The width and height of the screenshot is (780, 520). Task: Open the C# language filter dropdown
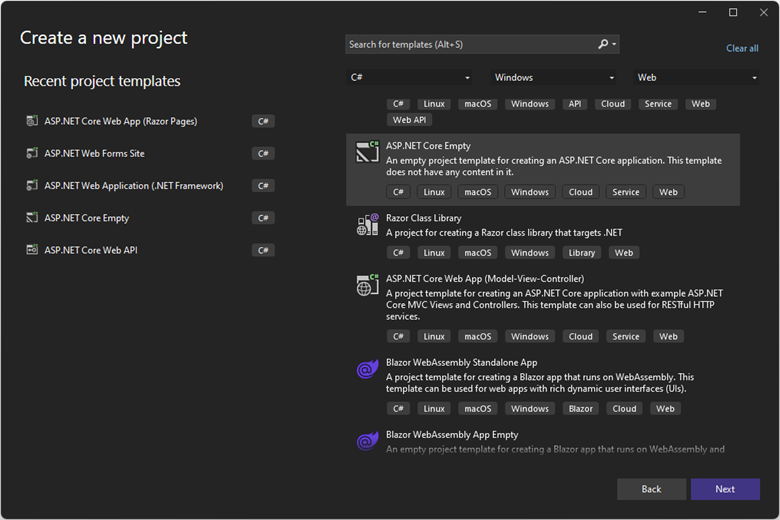point(409,77)
